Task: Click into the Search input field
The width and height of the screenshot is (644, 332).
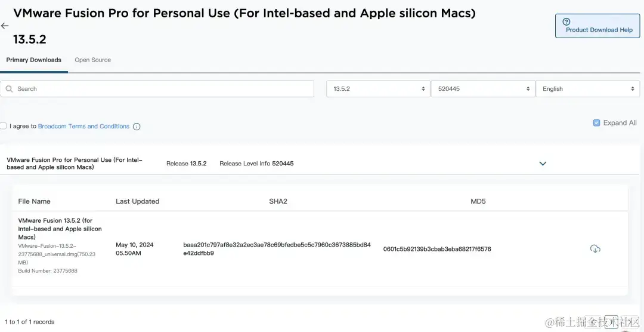Action: [x=161, y=89]
